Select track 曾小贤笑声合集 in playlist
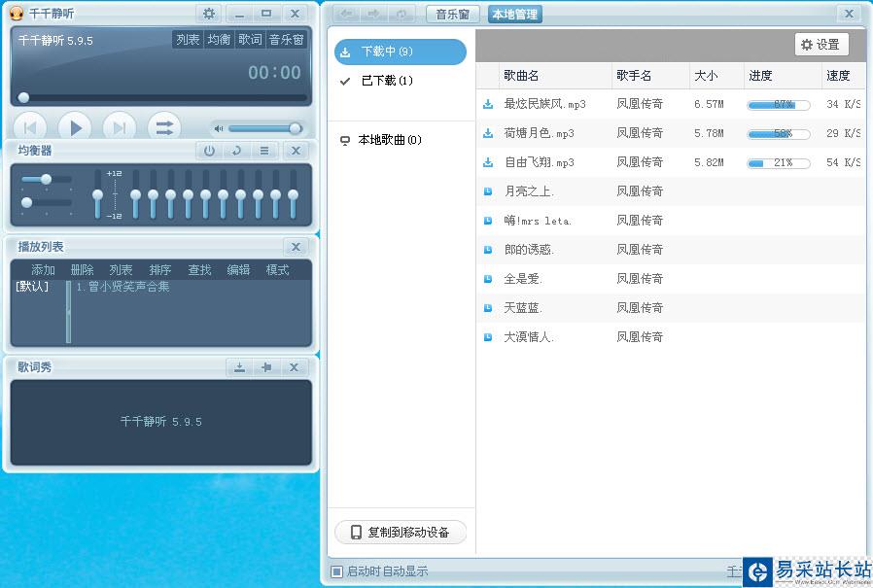873x588 pixels. pyautogui.click(x=122, y=287)
